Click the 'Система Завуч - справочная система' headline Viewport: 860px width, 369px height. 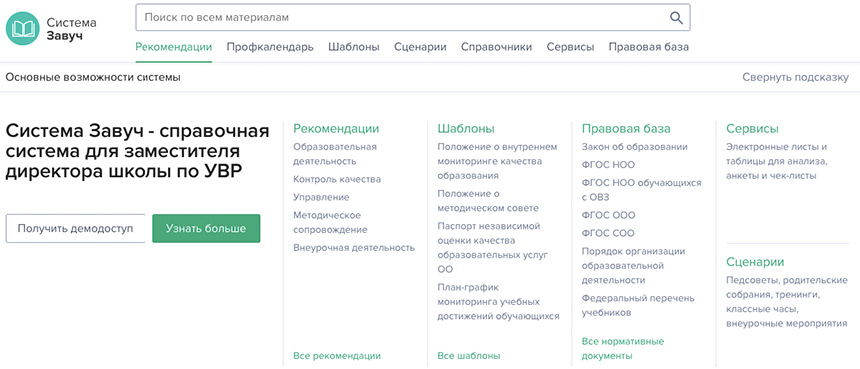click(138, 151)
